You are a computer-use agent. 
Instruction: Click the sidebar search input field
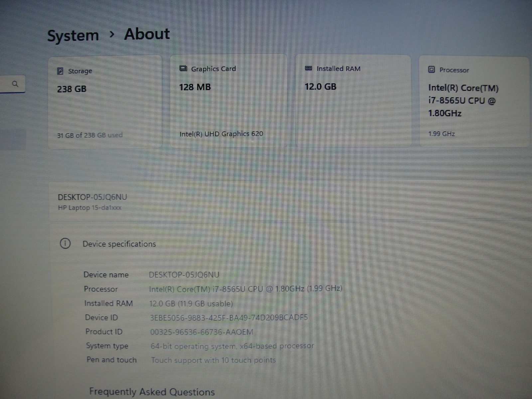[x=12, y=84]
